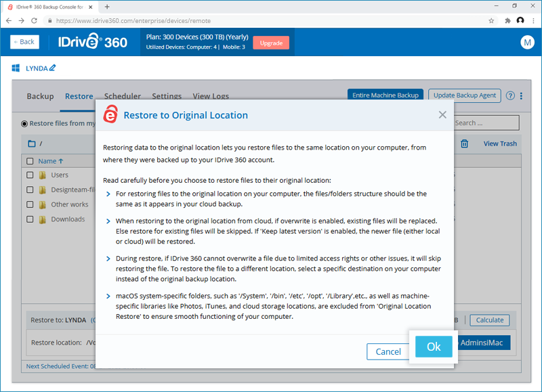Click the padlock site info icon

point(49,21)
